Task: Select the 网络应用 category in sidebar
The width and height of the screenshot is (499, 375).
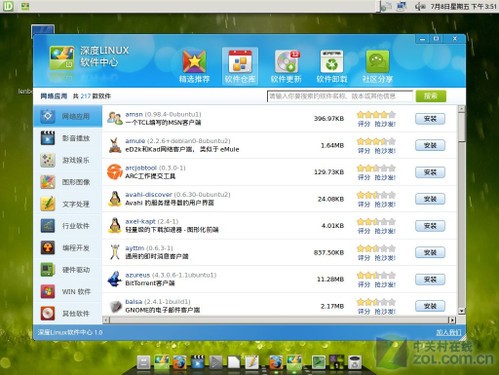Action: pos(68,116)
